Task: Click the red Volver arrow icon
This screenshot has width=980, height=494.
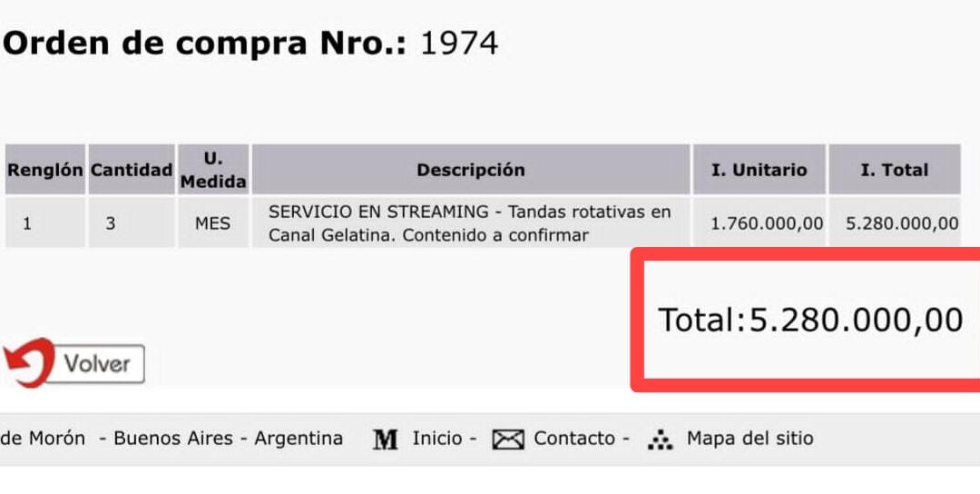Action: click(25, 363)
